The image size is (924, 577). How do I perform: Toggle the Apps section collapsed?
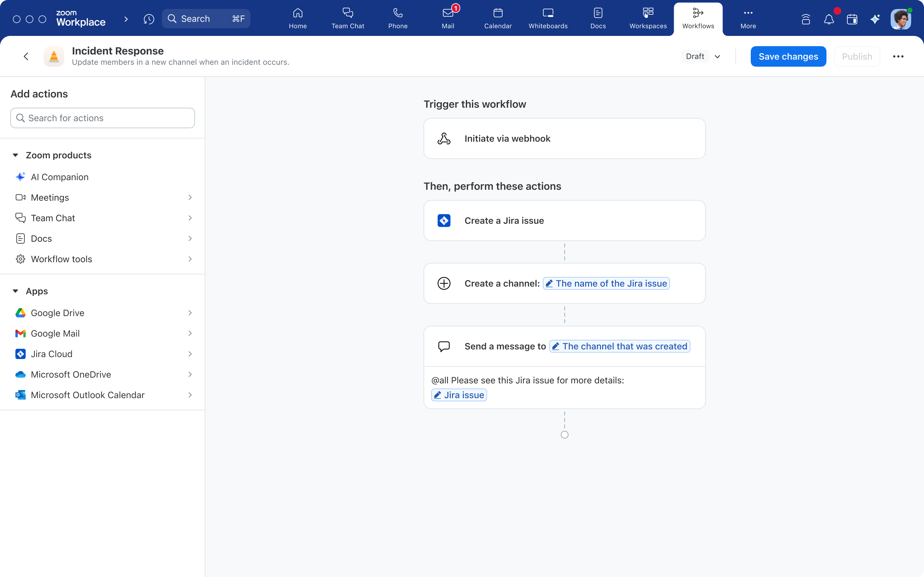[x=15, y=290]
